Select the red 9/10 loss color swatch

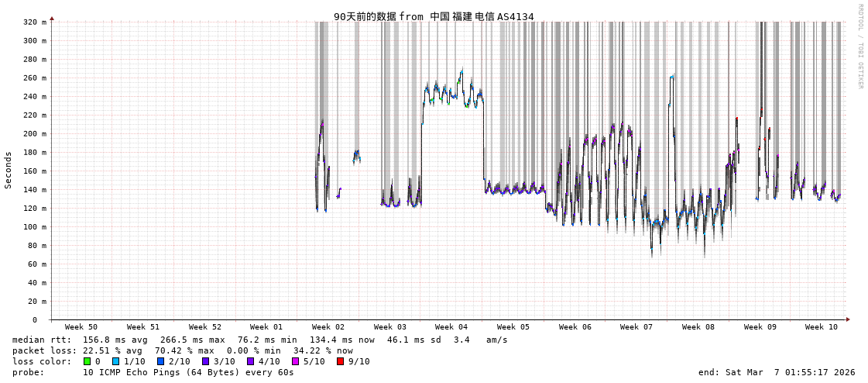(x=340, y=361)
